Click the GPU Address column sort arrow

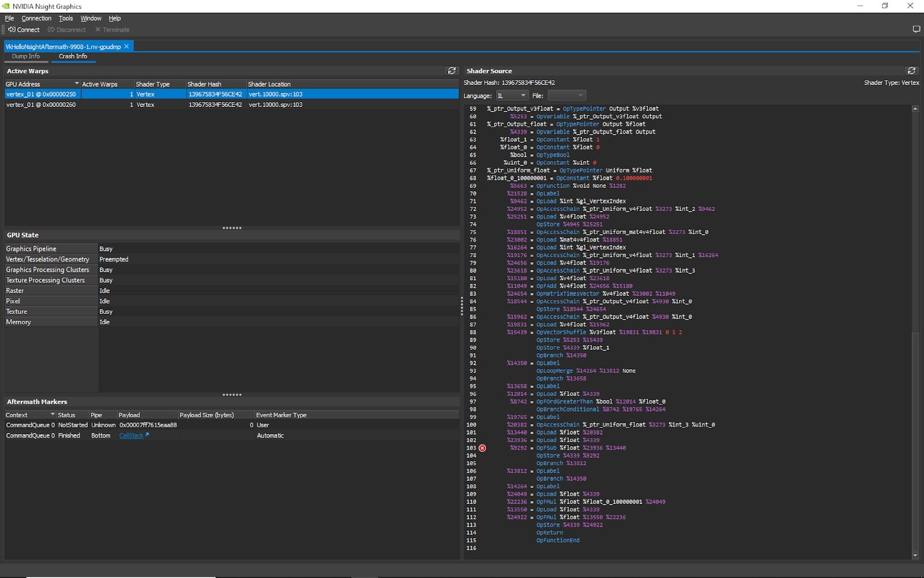[x=76, y=84]
